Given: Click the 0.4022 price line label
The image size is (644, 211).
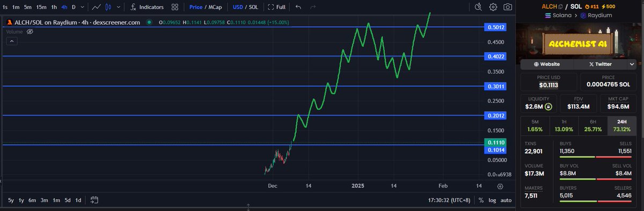Looking at the screenshot, I should pyautogui.click(x=495, y=56).
